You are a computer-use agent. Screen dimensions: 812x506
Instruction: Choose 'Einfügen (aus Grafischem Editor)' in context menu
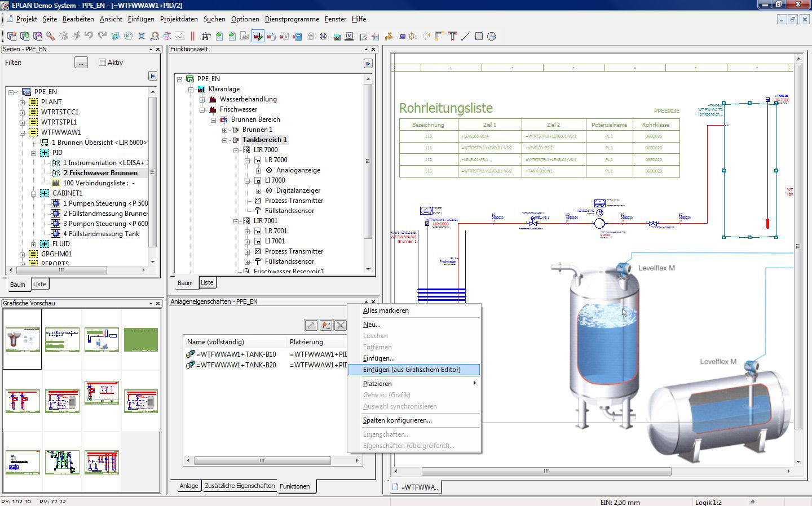coord(412,370)
